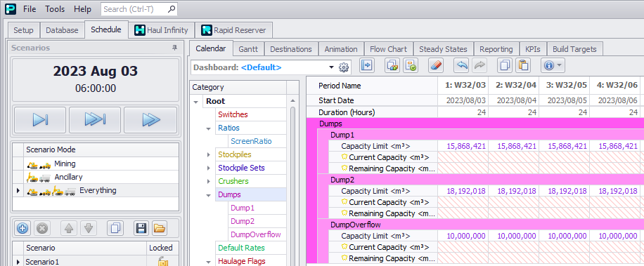The width and height of the screenshot is (644, 266).
Task: Expand the Stockpiles tree node
Action: 209,154
